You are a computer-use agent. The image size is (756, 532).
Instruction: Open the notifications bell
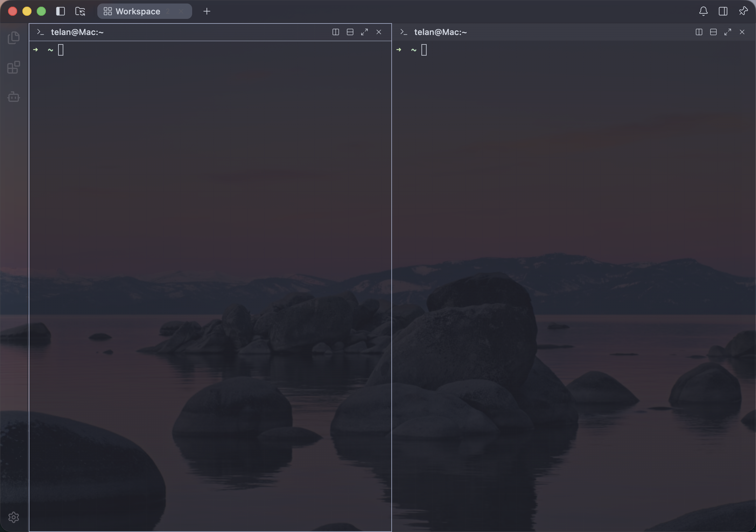pyautogui.click(x=703, y=11)
